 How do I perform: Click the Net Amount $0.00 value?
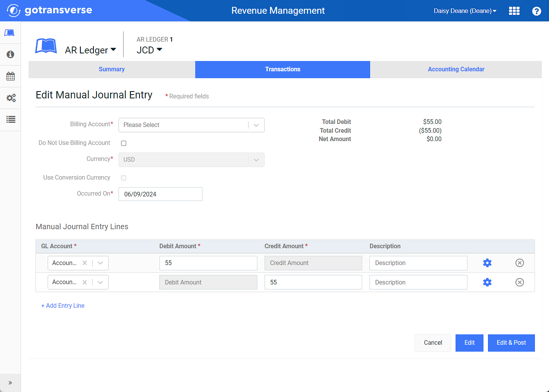pos(434,139)
